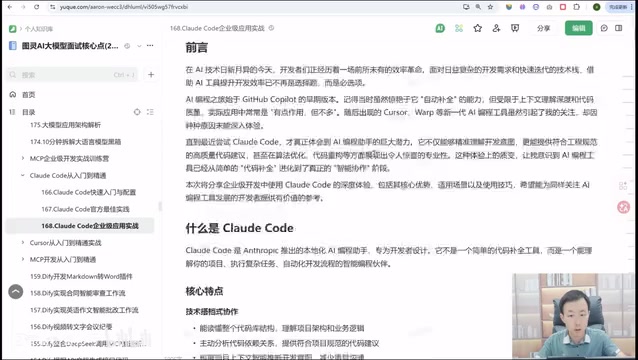Click the yuque.com address bar URL
Viewport: 638px width, 360px height.
click(124, 7)
